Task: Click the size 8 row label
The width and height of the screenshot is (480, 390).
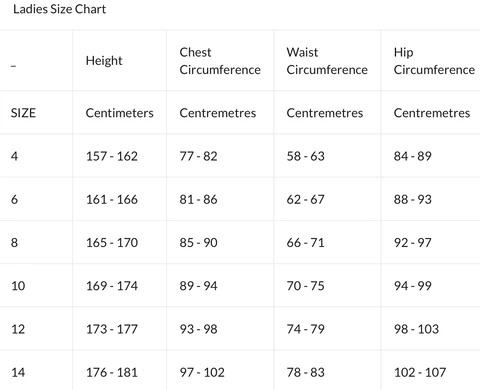Action: click(14, 242)
